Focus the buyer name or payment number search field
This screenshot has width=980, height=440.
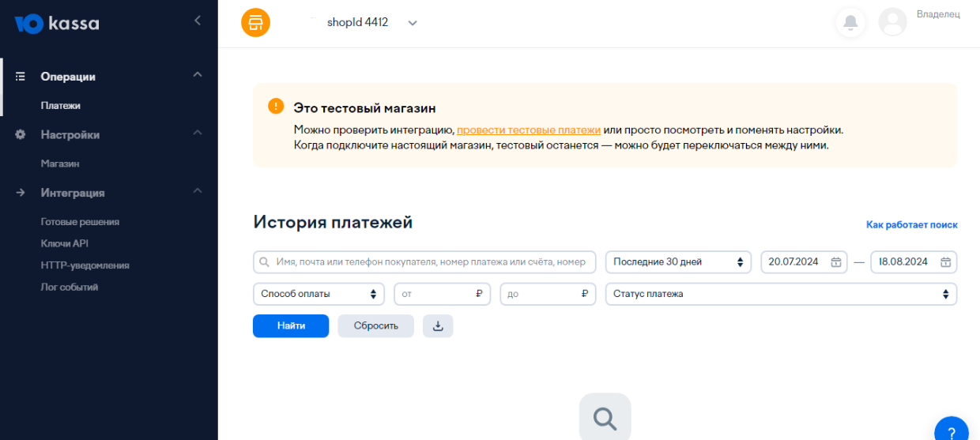(424, 262)
